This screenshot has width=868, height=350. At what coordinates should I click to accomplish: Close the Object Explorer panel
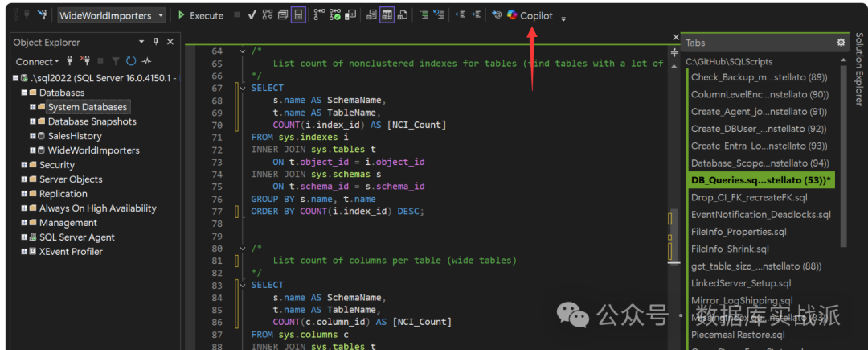tap(170, 42)
